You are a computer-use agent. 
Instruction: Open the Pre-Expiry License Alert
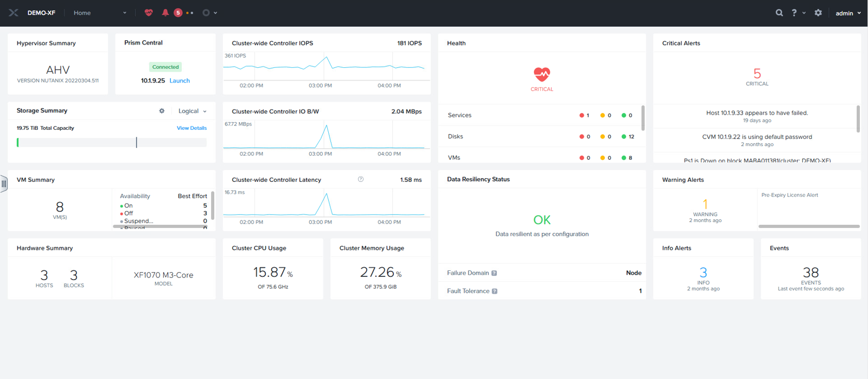point(790,195)
